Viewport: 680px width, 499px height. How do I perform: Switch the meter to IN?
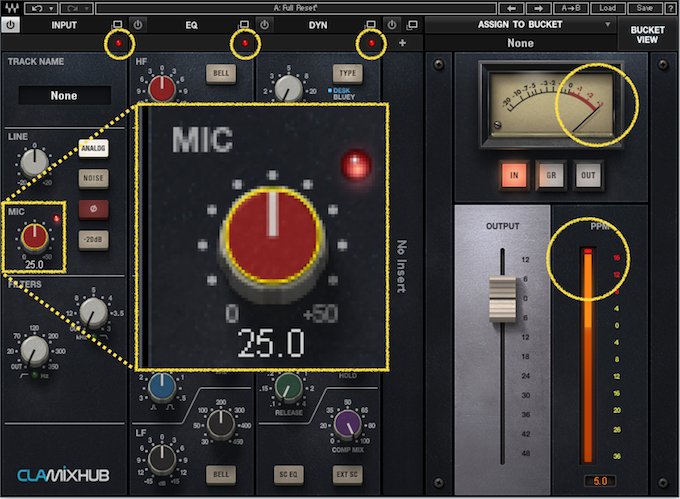(514, 175)
